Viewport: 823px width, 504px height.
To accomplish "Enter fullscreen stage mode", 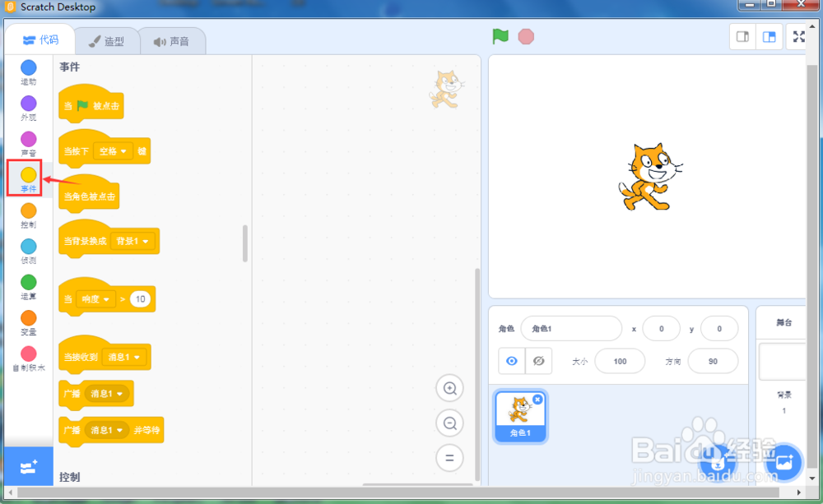I will tap(798, 36).
